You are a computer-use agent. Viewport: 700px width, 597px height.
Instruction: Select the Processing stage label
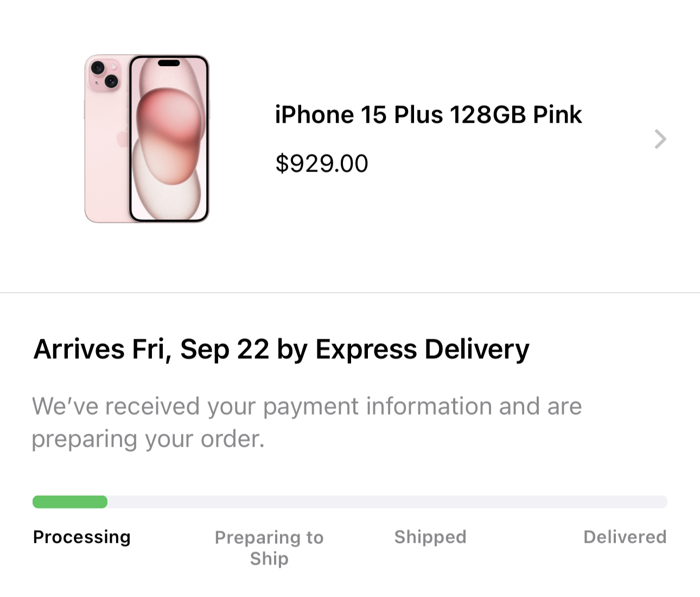tap(81, 537)
